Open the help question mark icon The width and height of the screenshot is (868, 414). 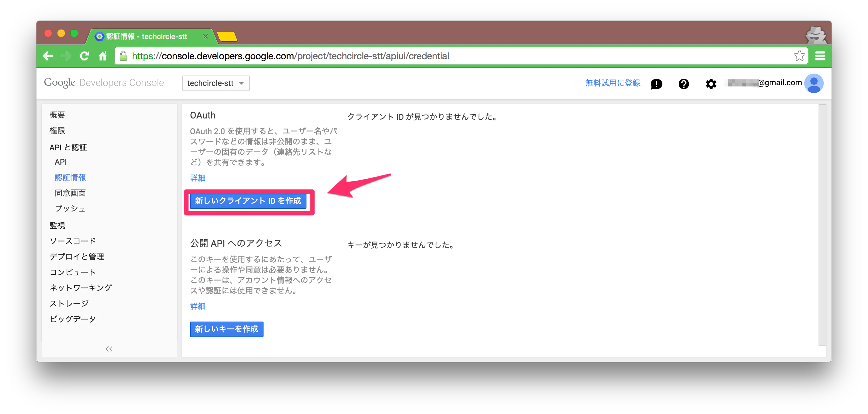tap(683, 84)
